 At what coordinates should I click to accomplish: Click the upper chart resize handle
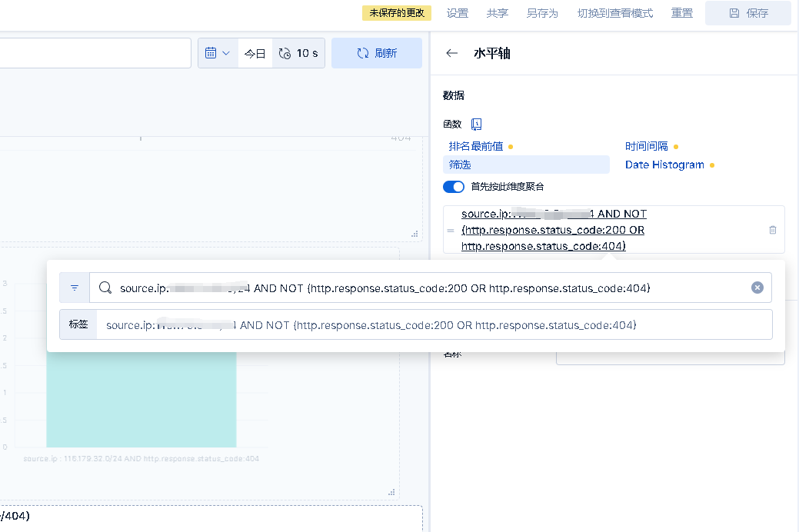click(414, 234)
